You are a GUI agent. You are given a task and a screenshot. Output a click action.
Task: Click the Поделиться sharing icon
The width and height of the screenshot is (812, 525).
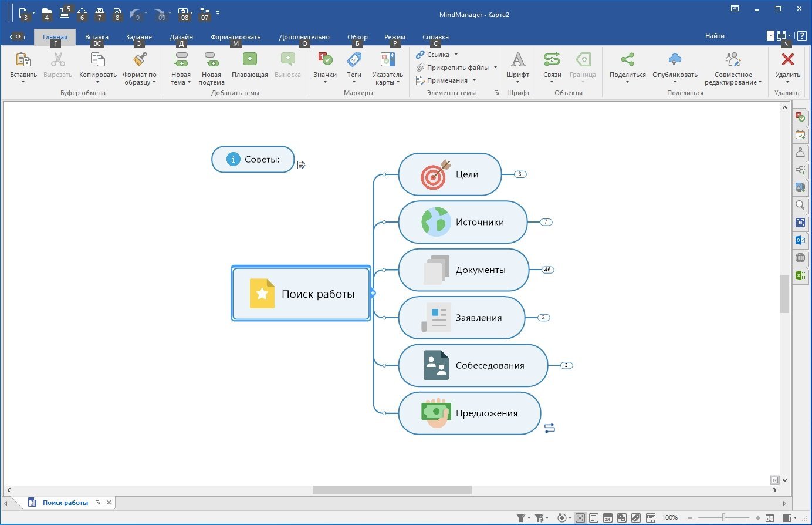[x=627, y=59]
